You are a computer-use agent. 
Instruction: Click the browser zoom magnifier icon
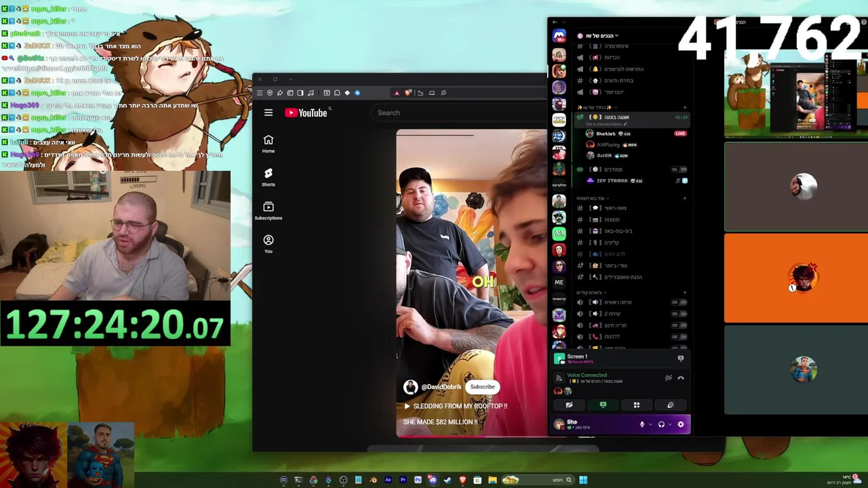[x=443, y=93]
